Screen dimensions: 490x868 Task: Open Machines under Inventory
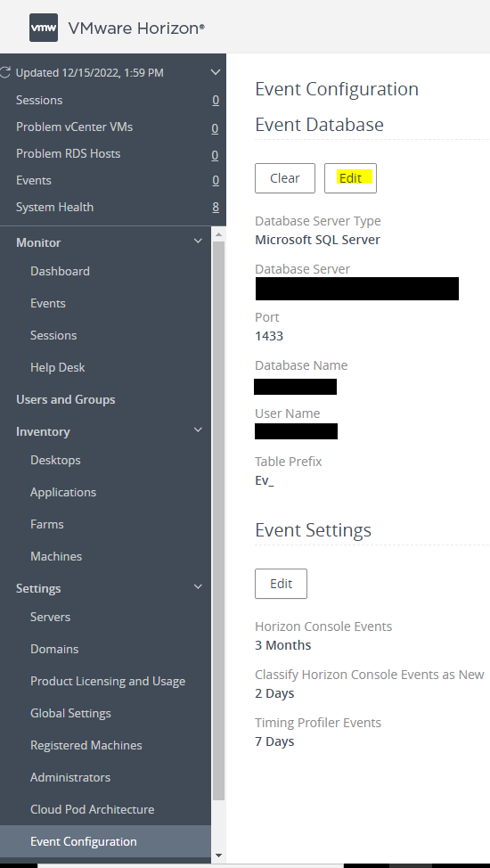[56, 556]
